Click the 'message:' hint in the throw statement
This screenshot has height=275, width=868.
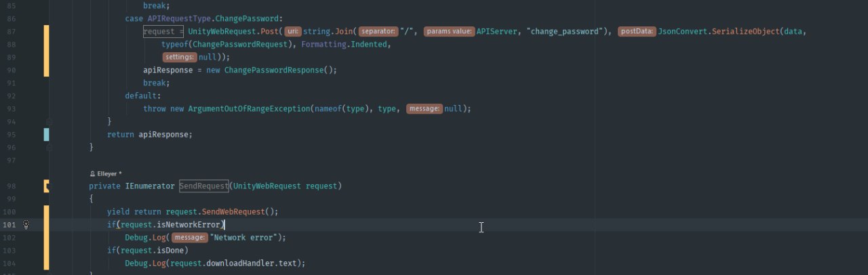pos(425,108)
